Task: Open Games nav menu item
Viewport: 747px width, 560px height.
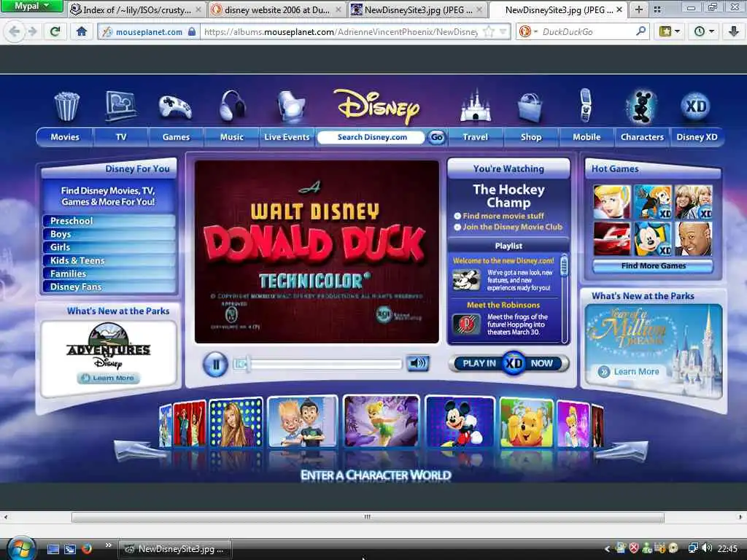Action: (176, 137)
